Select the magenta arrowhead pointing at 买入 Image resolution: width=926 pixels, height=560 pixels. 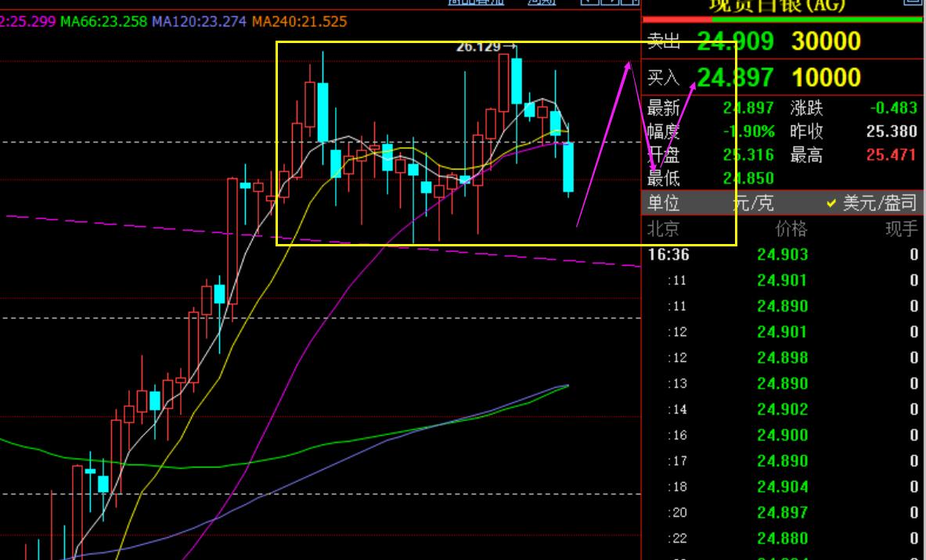[x=694, y=88]
